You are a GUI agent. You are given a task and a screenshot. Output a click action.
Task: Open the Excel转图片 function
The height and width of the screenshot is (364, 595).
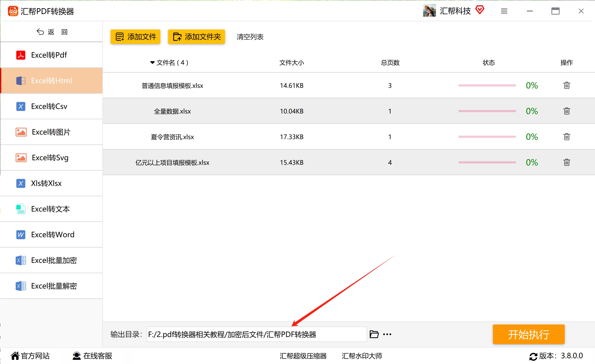[52, 132]
